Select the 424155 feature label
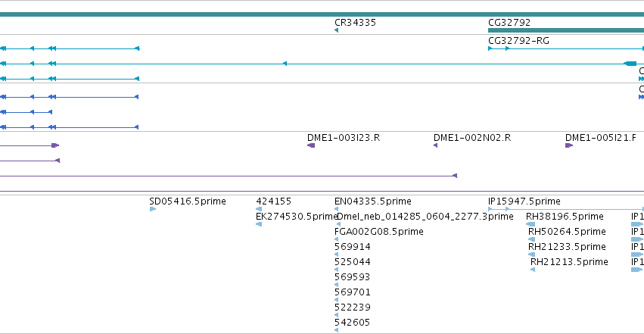The height and width of the screenshot is (334, 644). (273, 201)
